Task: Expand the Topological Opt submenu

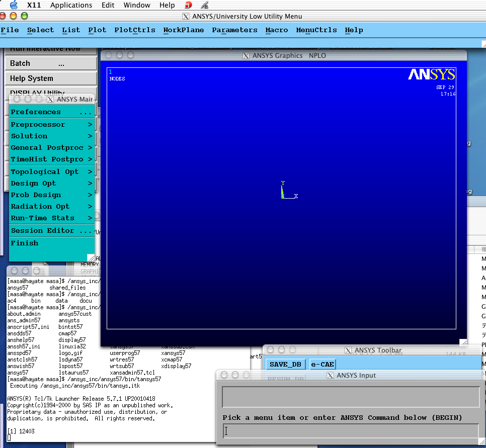Action: coord(51,171)
